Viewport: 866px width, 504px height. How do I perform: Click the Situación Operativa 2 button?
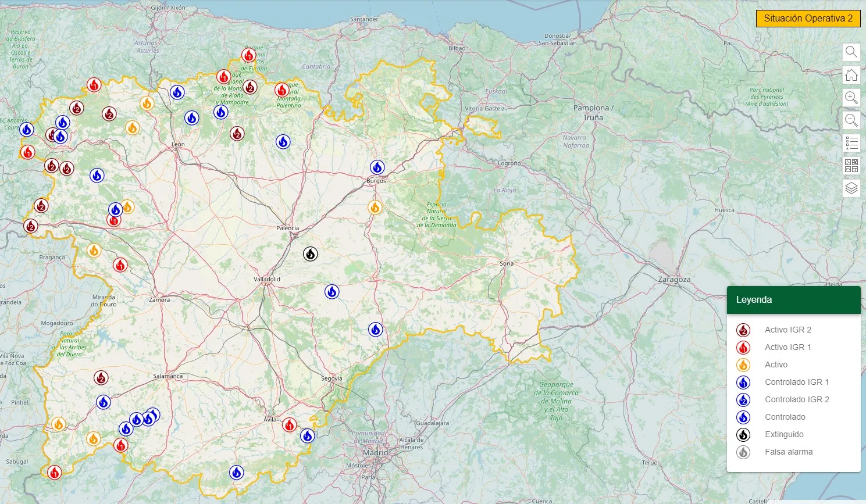(808, 18)
